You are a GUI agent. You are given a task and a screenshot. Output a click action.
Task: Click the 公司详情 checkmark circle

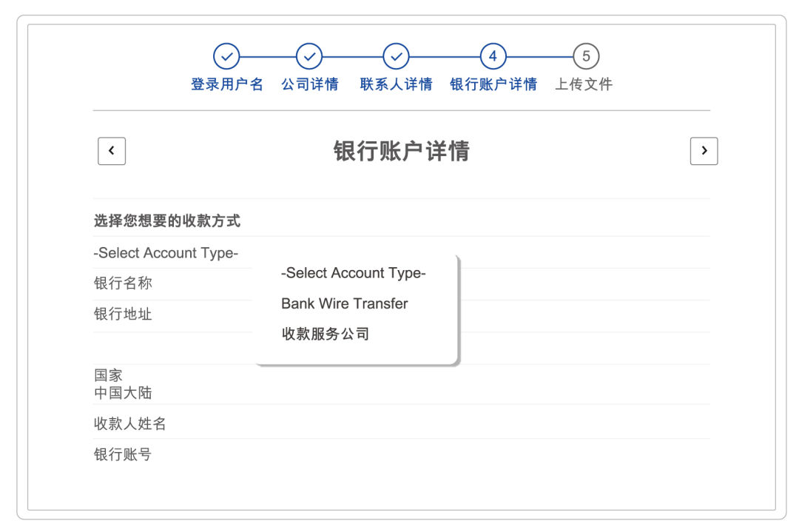[x=311, y=55]
